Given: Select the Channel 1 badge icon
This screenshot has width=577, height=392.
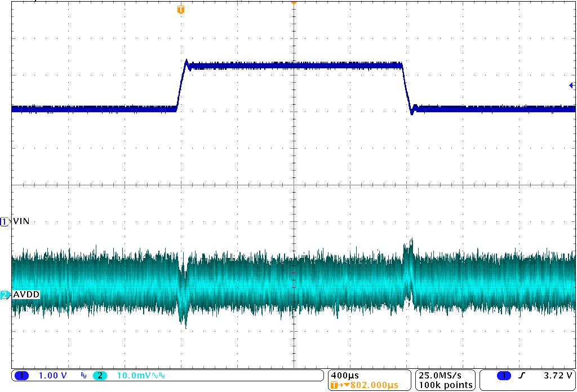Looking at the screenshot, I should coord(21,375).
